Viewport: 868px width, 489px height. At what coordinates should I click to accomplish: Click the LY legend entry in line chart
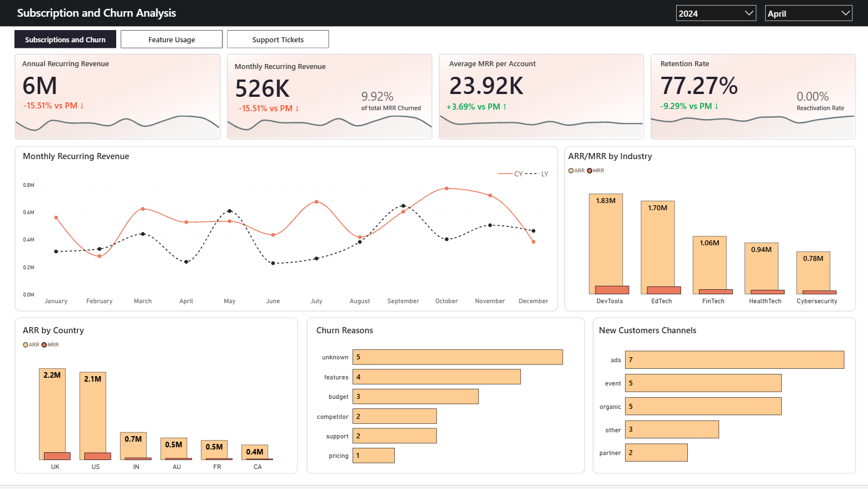(537, 174)
